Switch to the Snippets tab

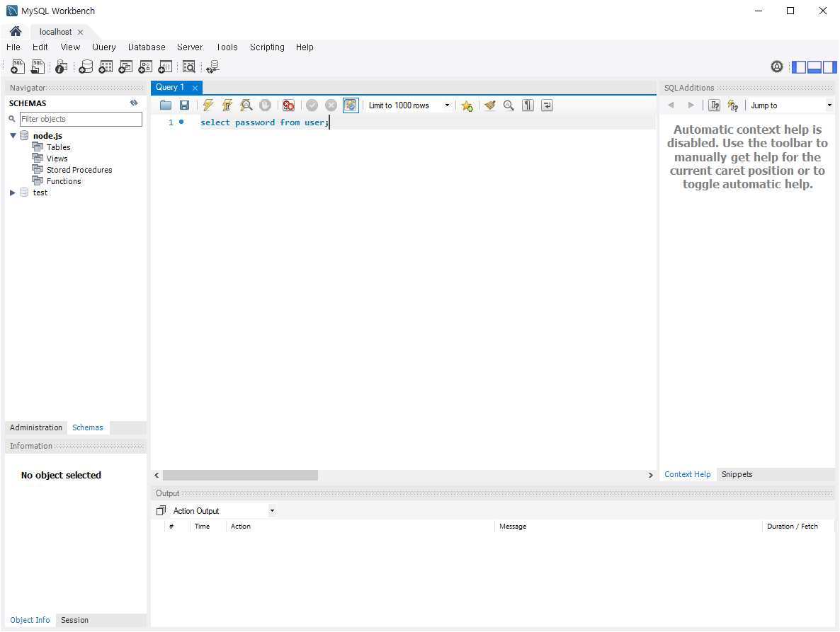pos(737,474)
